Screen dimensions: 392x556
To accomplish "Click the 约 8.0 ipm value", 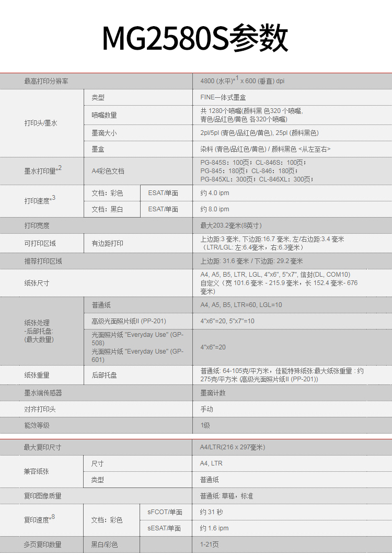I will point(215,209).
